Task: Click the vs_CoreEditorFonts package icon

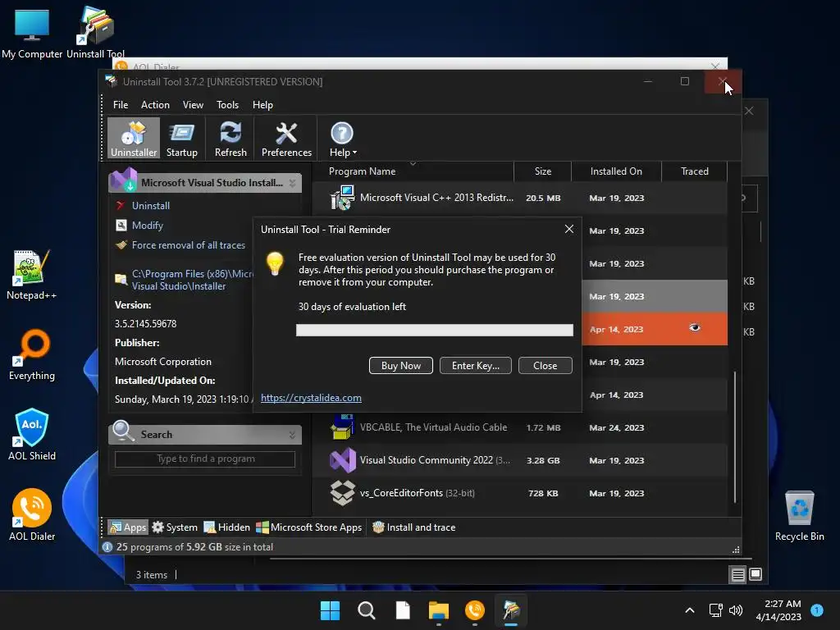Action: point(342,493)
